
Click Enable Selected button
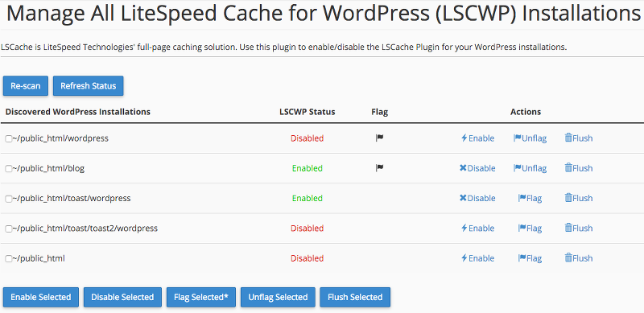tap(41, 297)
